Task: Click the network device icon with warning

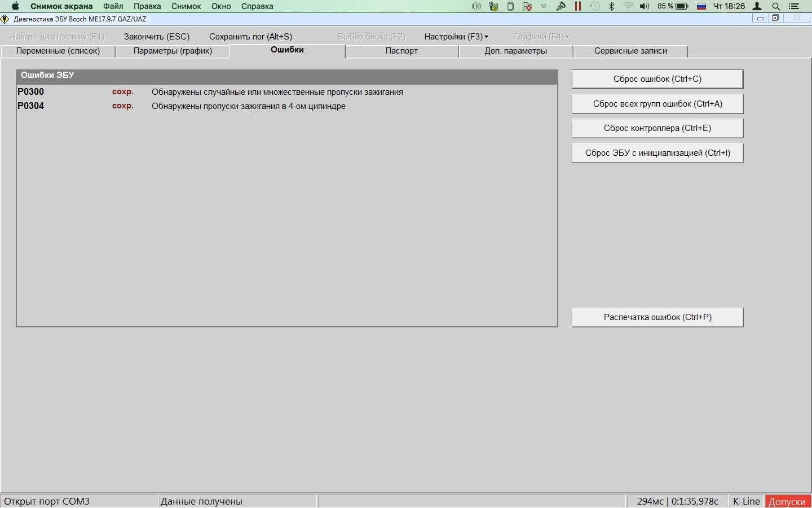Action: pyautogui.click(x=493, y=6)
